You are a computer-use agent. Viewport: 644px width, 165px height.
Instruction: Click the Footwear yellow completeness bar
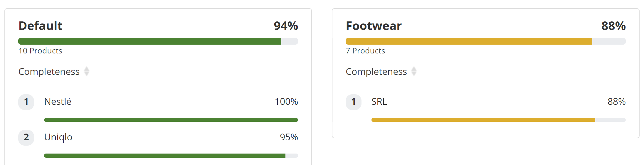(x=486, y=41)
